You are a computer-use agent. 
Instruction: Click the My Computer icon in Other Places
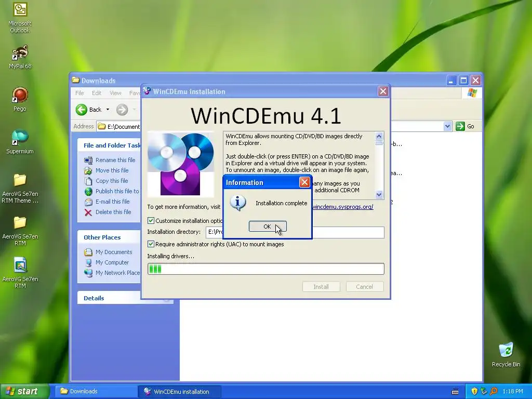(88, 262)
